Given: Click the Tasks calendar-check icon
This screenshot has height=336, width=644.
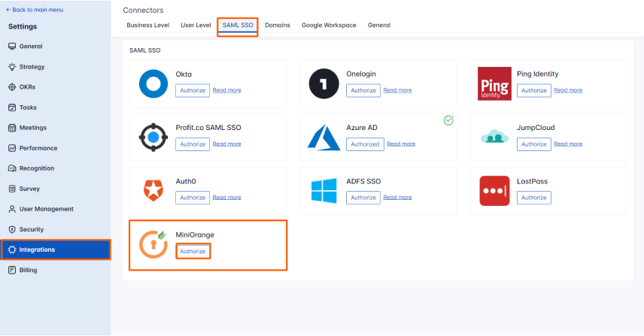Looking at the screenshot, I should 12,107.
